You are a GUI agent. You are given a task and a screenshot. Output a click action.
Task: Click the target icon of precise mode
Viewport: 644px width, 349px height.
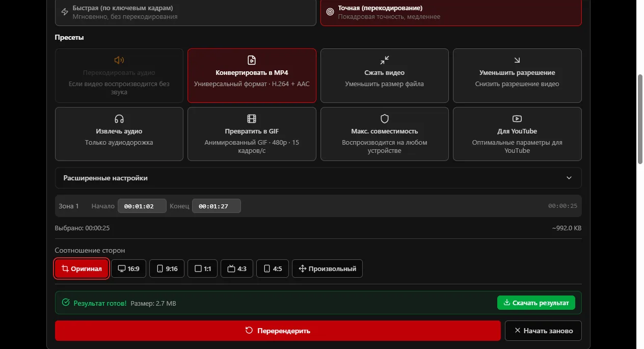[x=330, y=11]
